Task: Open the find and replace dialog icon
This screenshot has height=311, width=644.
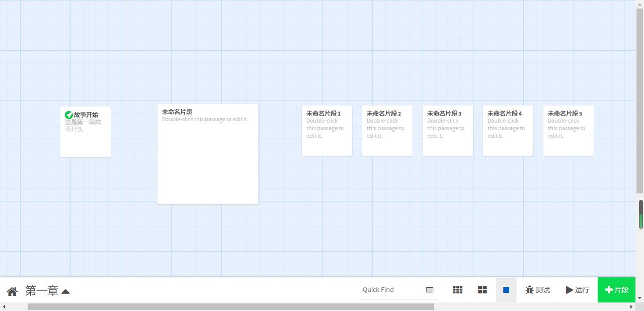Action: coord(430,290)
